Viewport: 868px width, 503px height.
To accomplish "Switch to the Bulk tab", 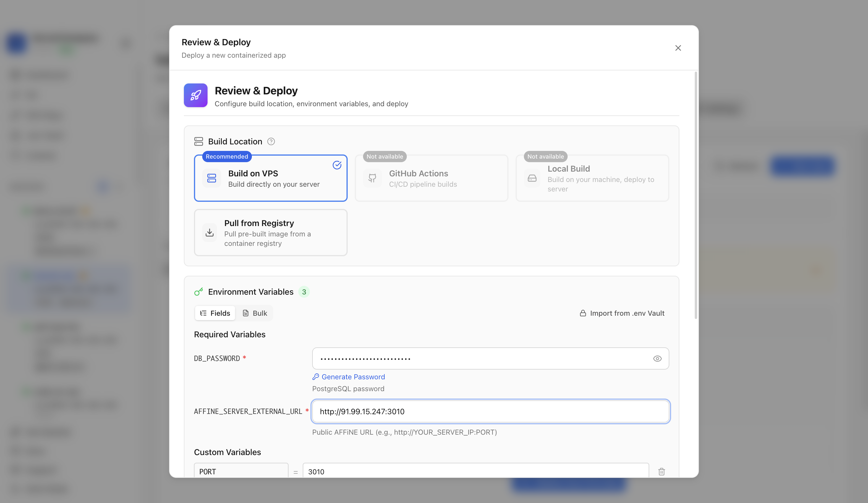I will (x=255, y=313).
